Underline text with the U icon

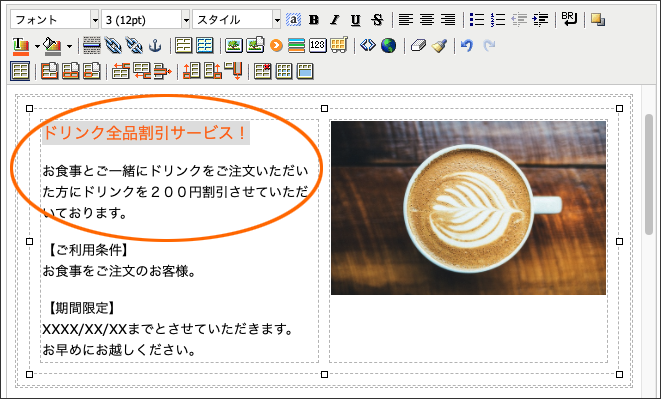tap(356, 20)
